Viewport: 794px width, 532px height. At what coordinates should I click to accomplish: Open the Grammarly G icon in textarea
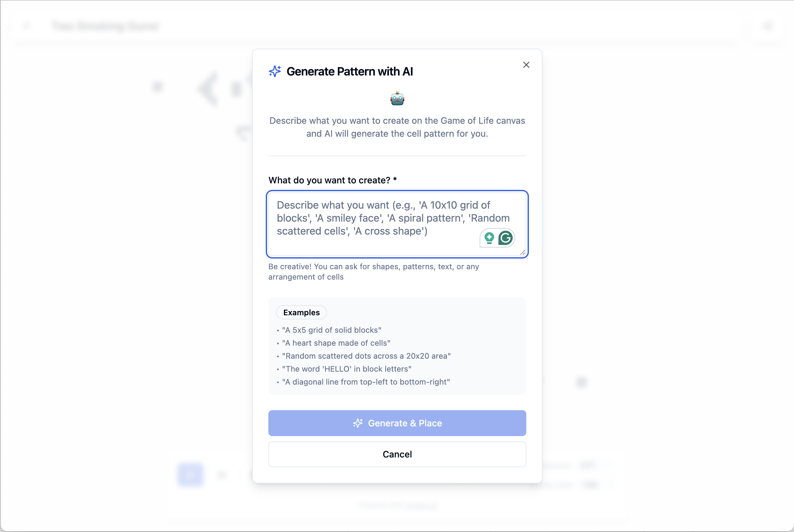click(506, 238)
